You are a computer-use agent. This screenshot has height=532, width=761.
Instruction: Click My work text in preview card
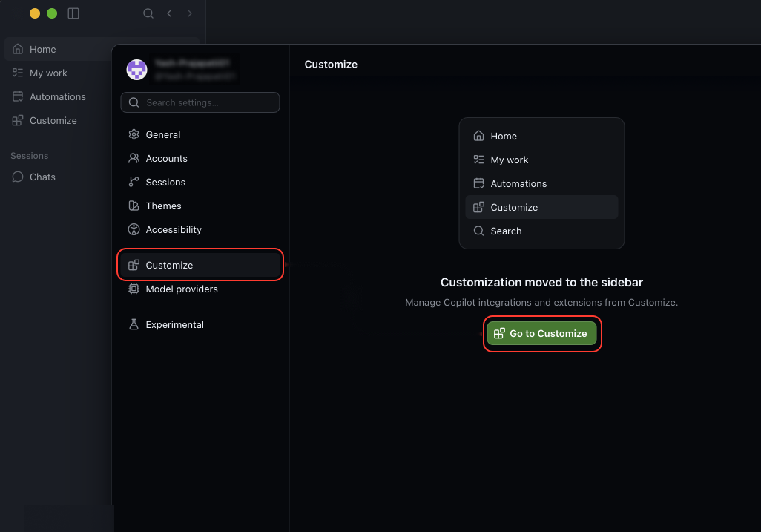pyautogui.click(x=509, y=160)
